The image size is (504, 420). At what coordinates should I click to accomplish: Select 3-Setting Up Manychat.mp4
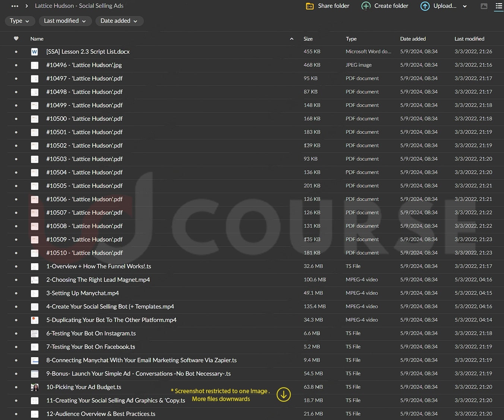coord(82,293)
